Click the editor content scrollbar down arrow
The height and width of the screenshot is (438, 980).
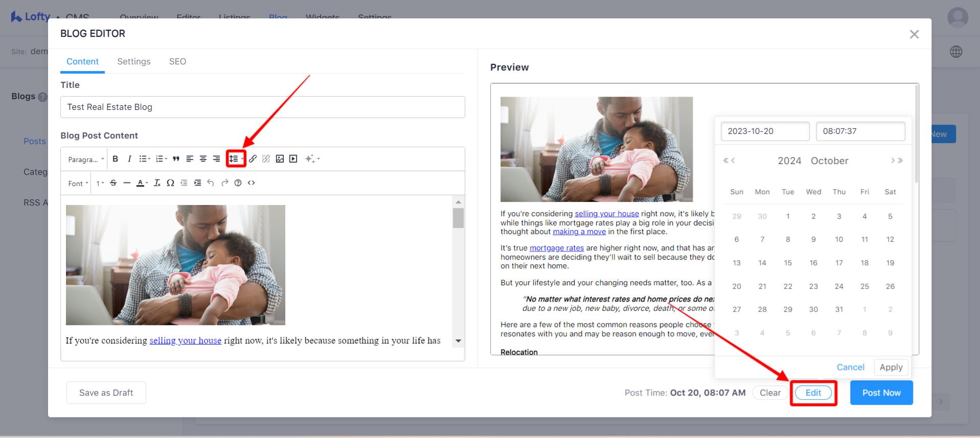[458, 341]
